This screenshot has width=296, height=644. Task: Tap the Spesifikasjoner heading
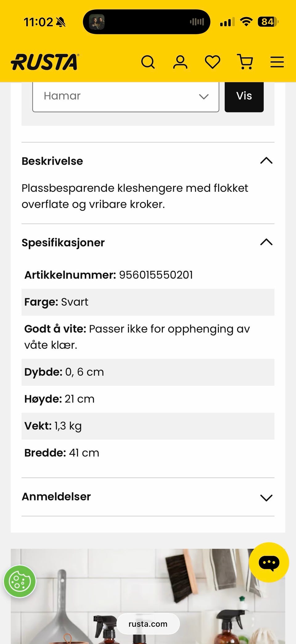pos(63,243)
